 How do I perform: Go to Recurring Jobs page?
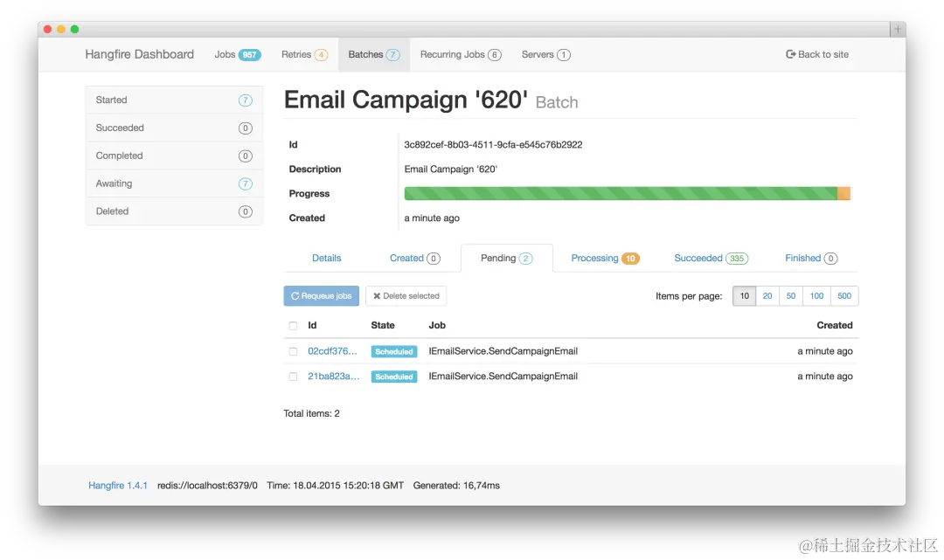(461, 54)
